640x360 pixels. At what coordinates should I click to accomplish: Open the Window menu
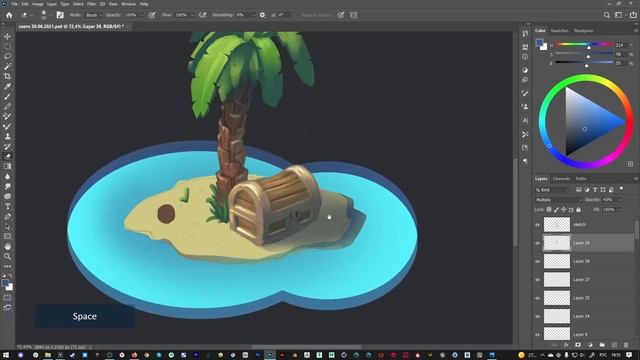pos(128,4)
